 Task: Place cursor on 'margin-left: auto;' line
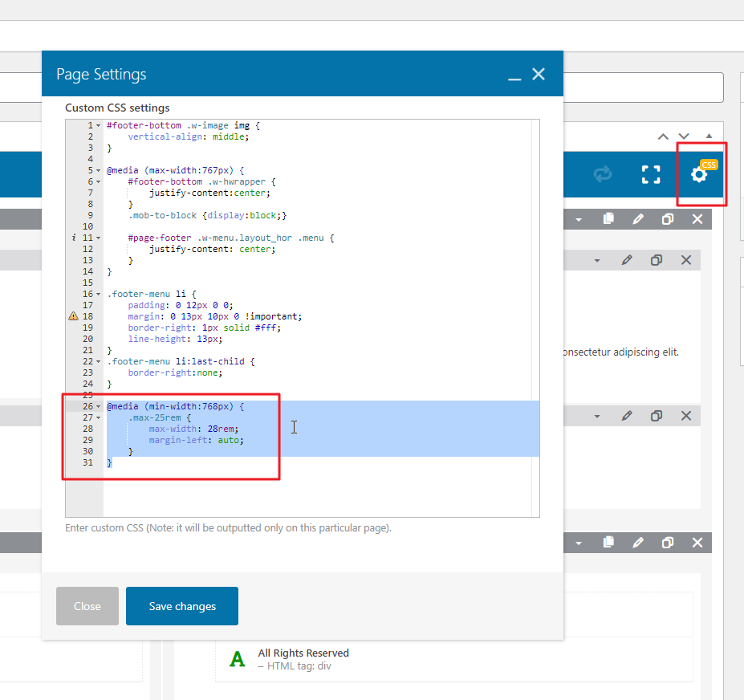coord(197,441)
